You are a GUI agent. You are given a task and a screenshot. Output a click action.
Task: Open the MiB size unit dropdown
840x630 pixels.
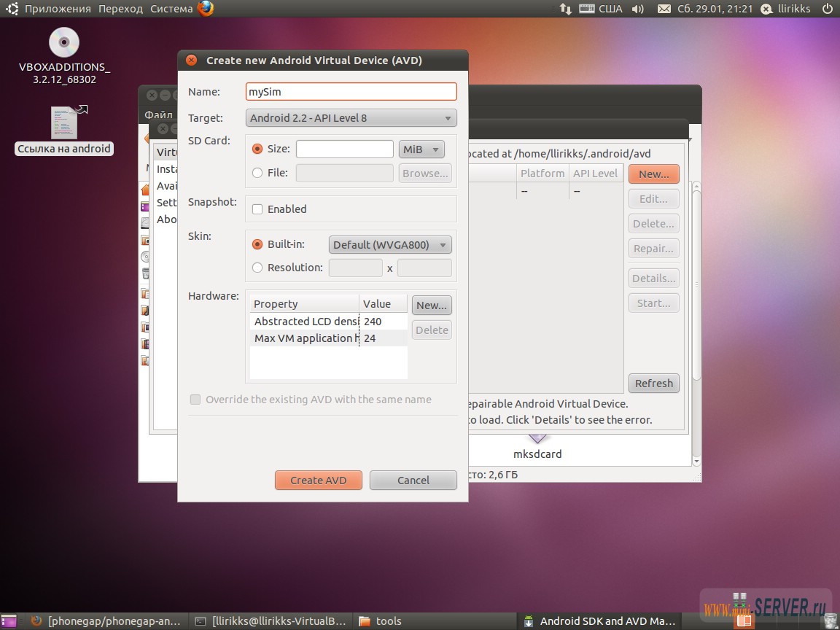tap(421, 149)
